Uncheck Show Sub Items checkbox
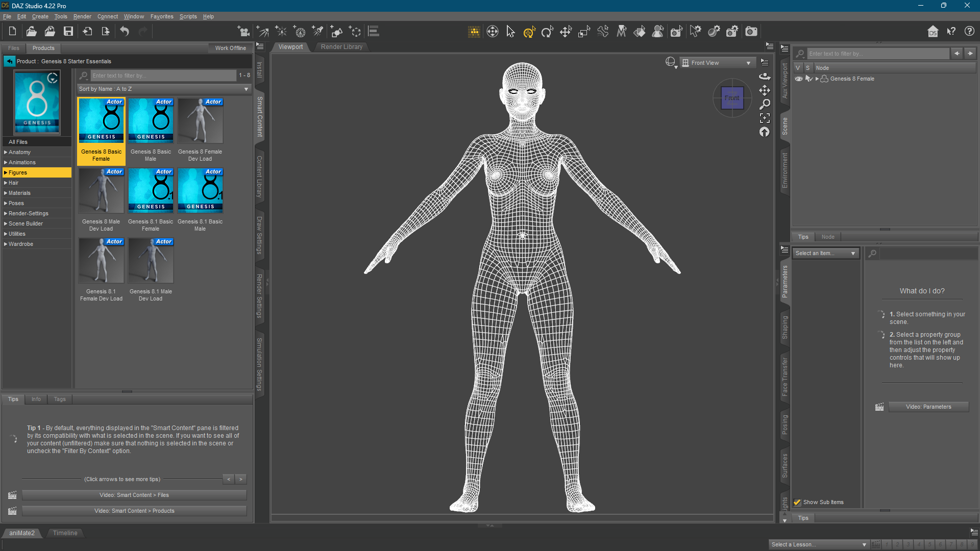Screen dimensions: 980x551 click(797, 502)
